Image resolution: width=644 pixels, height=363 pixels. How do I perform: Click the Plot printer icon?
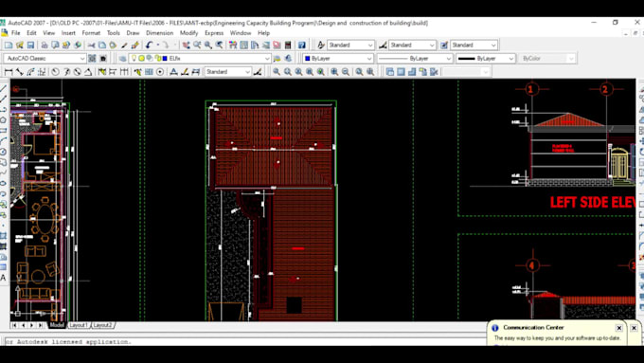[x=45, y=45]
